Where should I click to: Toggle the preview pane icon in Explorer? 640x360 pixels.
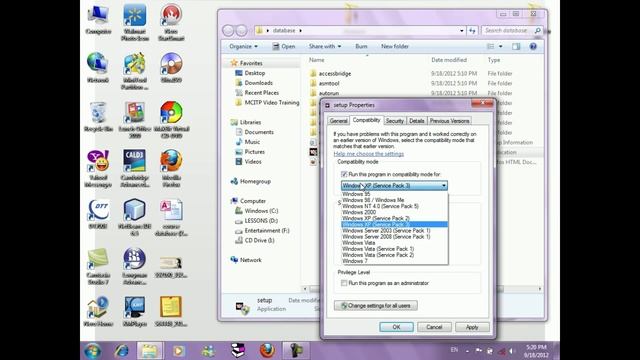pyautogui.click(x=516, y=47)
